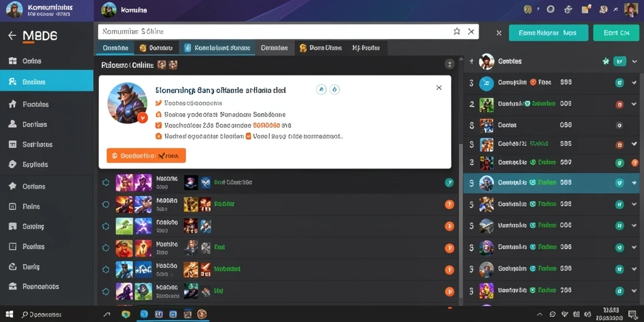
Task: Expand the chevron on the Sodmjoim player row
Action: pos(634,269)
